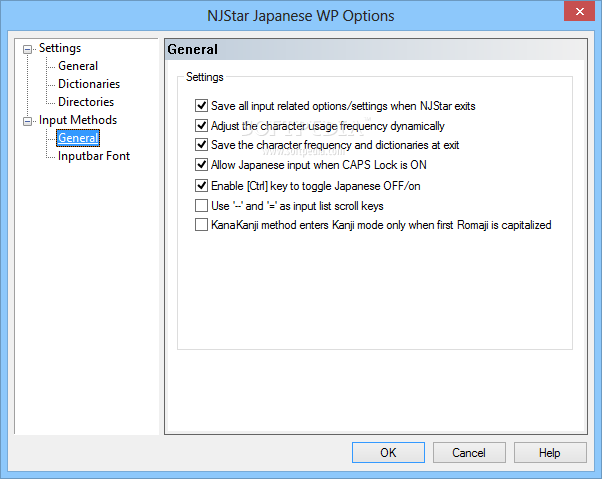This screenshot has width=602, height=479.
Task: Open the Inputbar Font page
Action: 94,156
